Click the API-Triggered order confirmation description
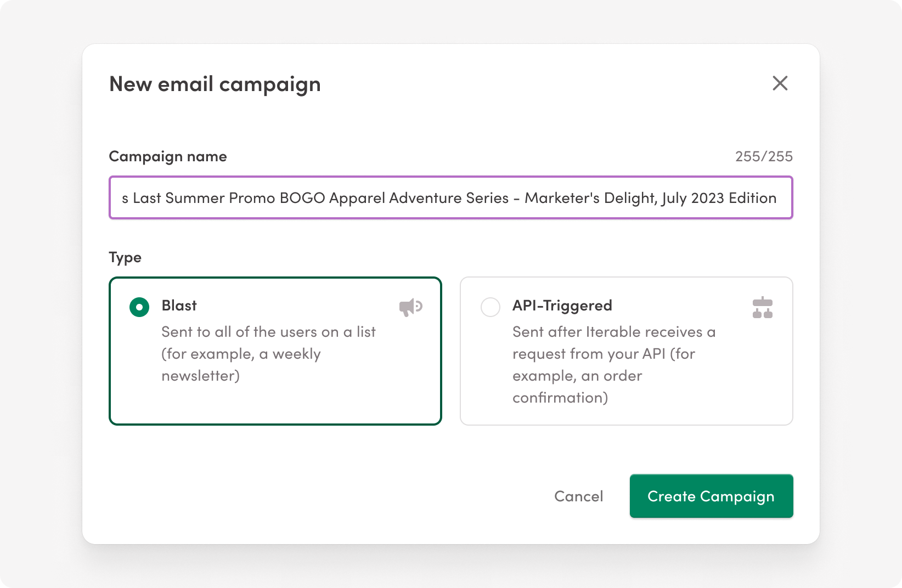Screen dimensions: 902x588 coord(613,365)
